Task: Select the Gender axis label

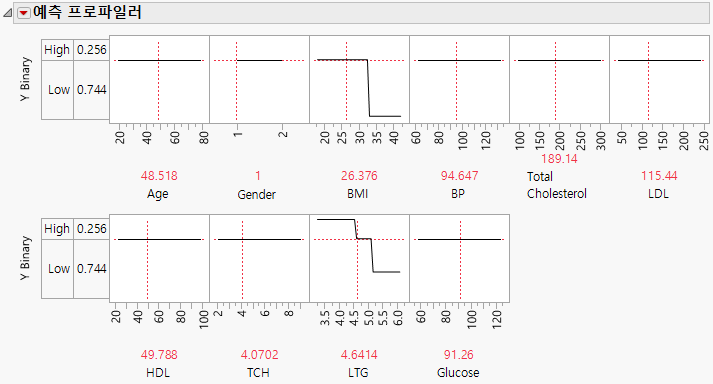Action: (x=256, y=194)
